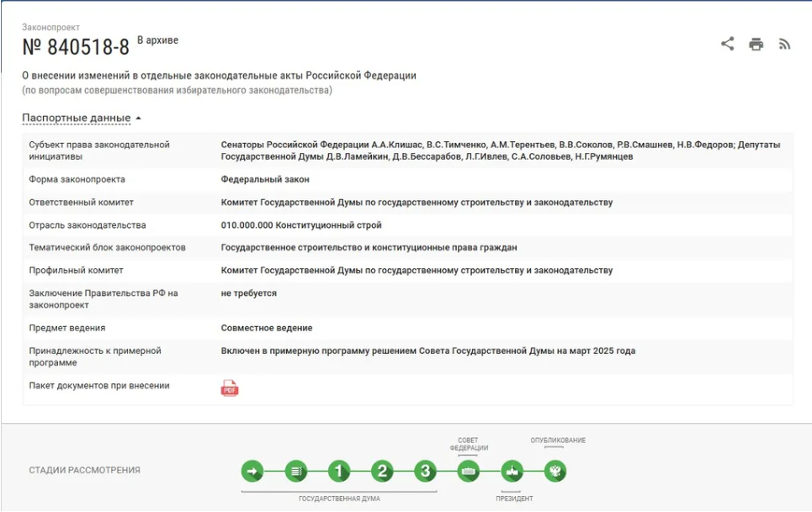Click the ПРЕЗИДЕНТ stage label

tap(514, 499)
